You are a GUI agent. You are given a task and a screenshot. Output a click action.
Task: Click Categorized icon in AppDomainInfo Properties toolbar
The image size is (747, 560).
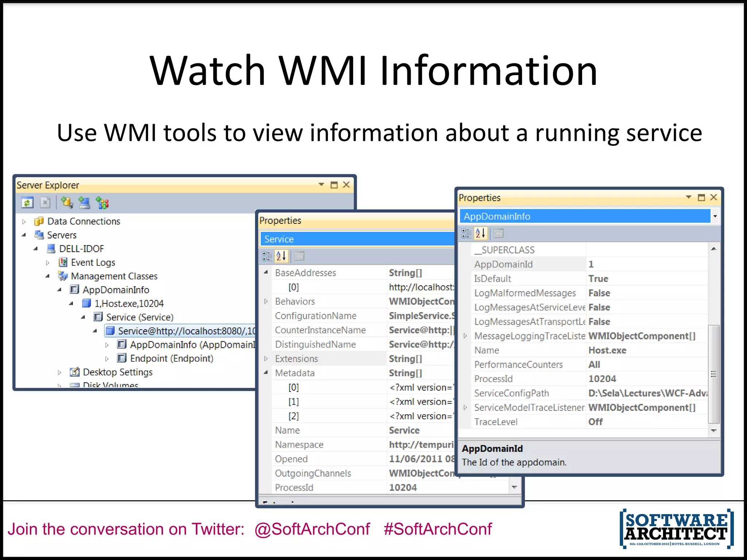(x=466, y=233)
